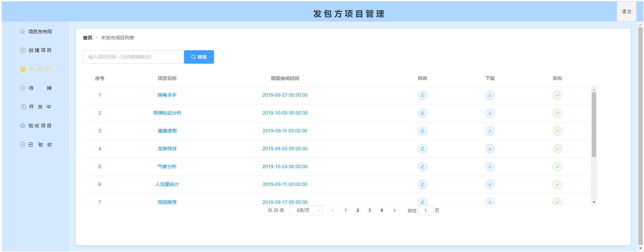Viewport: 644px width, 252px height.
Task: Click the question icon beside 未发布
Action: [23, 69]
